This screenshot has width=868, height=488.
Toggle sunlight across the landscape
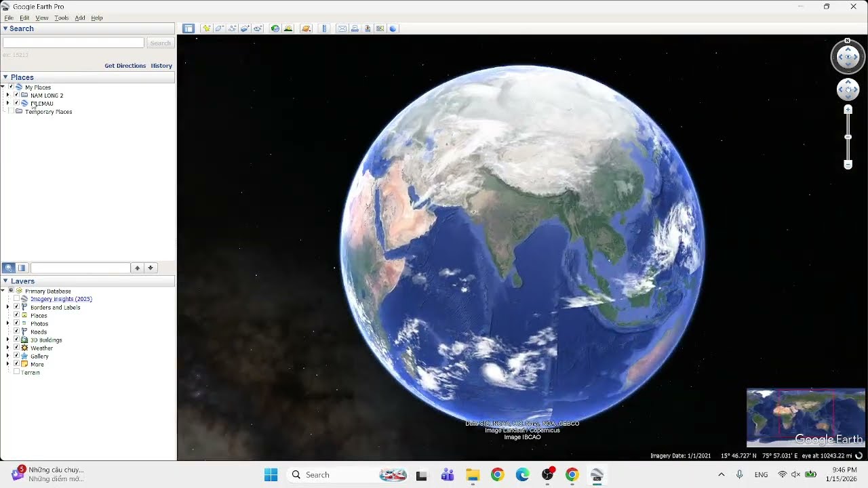288,28
